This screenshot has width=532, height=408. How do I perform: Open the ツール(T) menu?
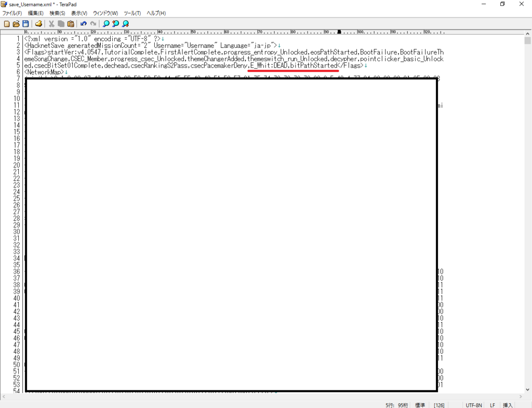[132, 13]
